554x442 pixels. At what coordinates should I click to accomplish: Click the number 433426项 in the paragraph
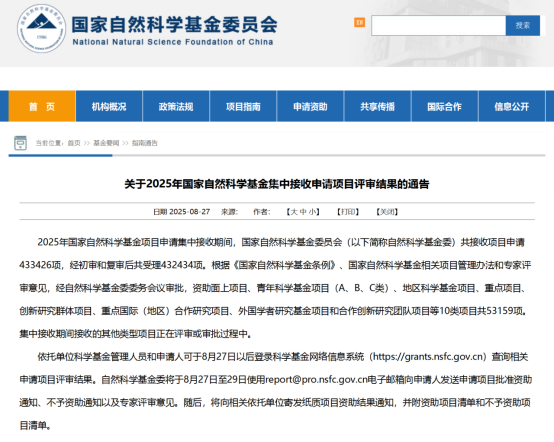coord(40,265)
